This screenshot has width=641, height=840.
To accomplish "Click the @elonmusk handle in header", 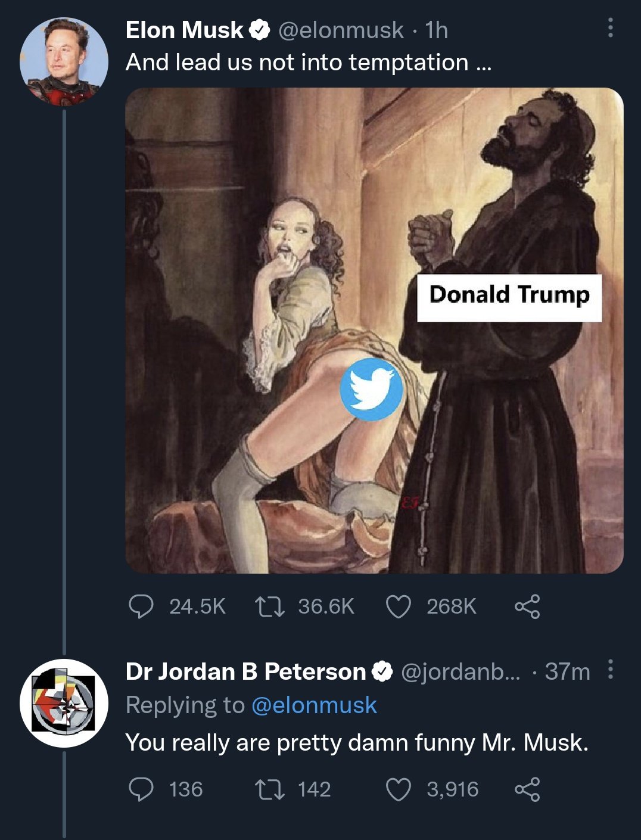I will point(341,30).
